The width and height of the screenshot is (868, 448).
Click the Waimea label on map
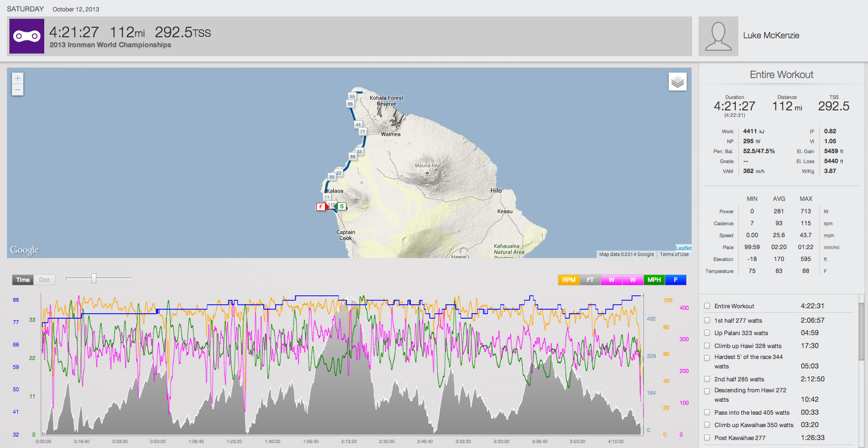click(x=391, y=134)
